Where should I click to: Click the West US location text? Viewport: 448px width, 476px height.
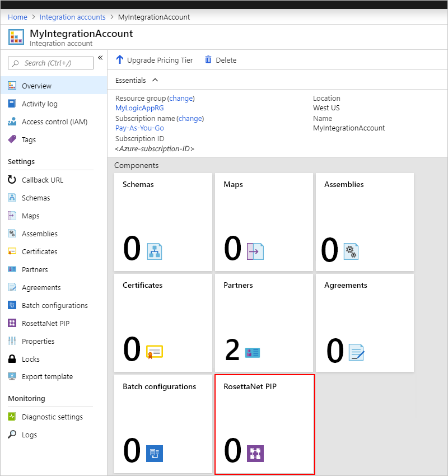(x=326, y=108)
